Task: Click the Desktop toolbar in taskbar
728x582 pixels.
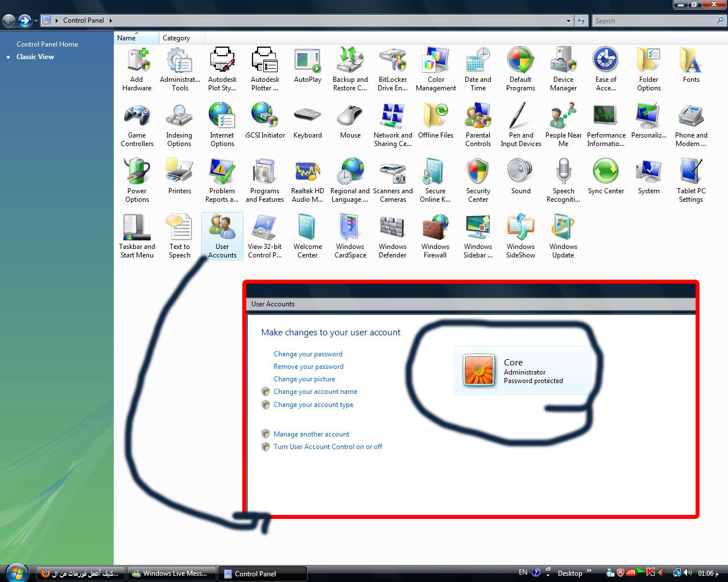Action: (570, 573)
